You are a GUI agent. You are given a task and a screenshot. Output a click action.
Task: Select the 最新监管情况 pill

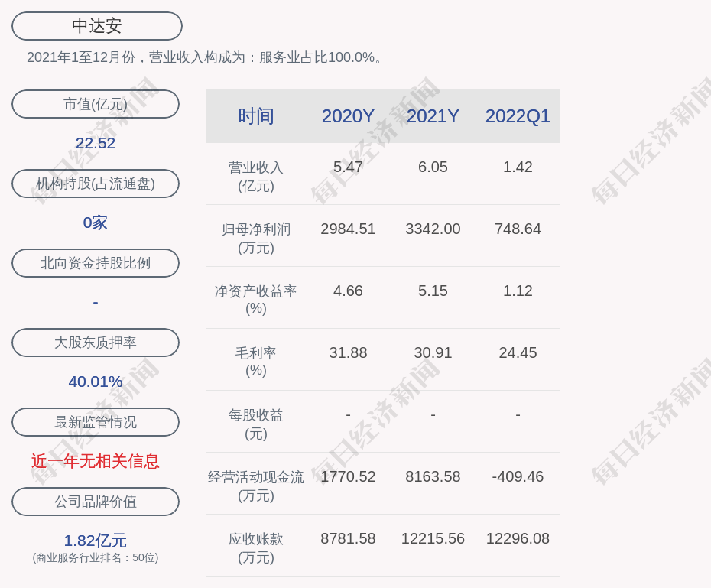pos(96,422)
